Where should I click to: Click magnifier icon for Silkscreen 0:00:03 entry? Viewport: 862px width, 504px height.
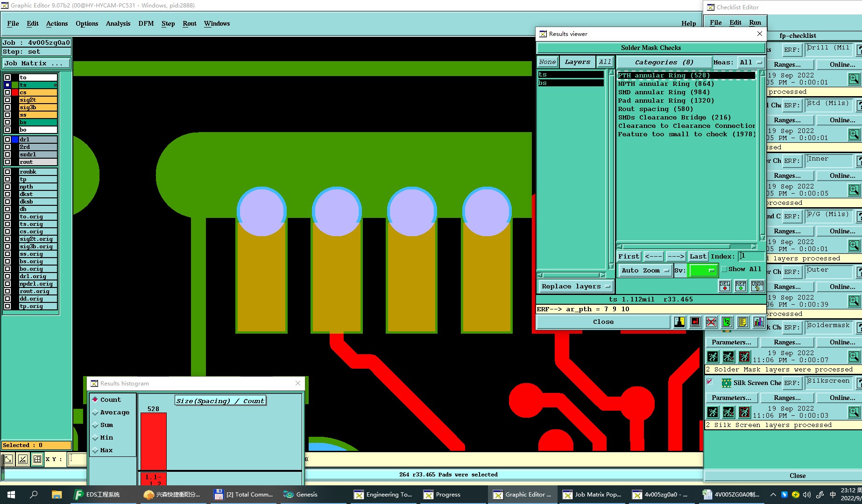tap(854, 412)
